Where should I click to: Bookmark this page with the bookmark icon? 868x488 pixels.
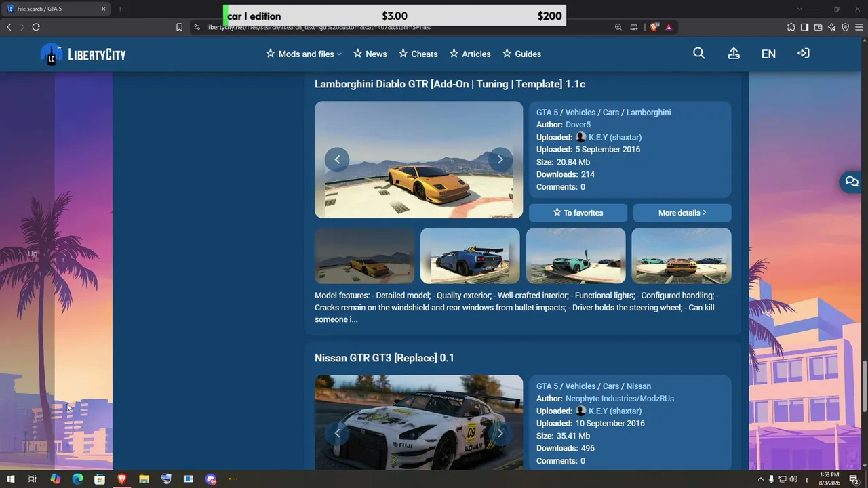click(x=179, y=27)
